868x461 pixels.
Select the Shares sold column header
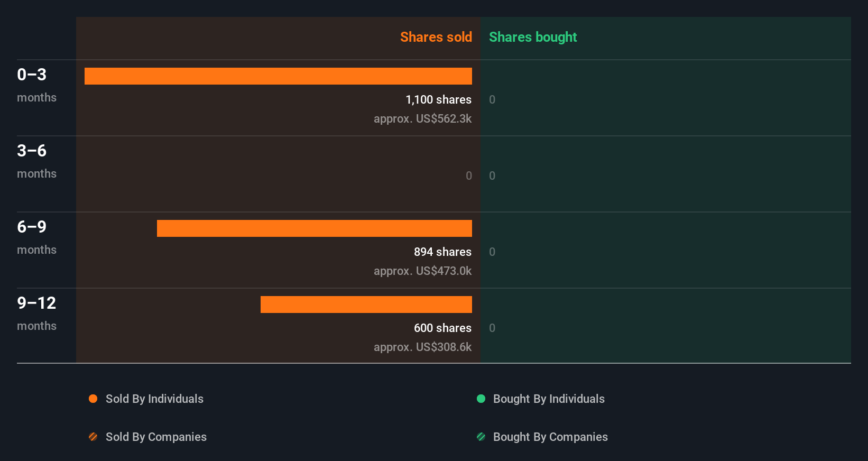436,37
